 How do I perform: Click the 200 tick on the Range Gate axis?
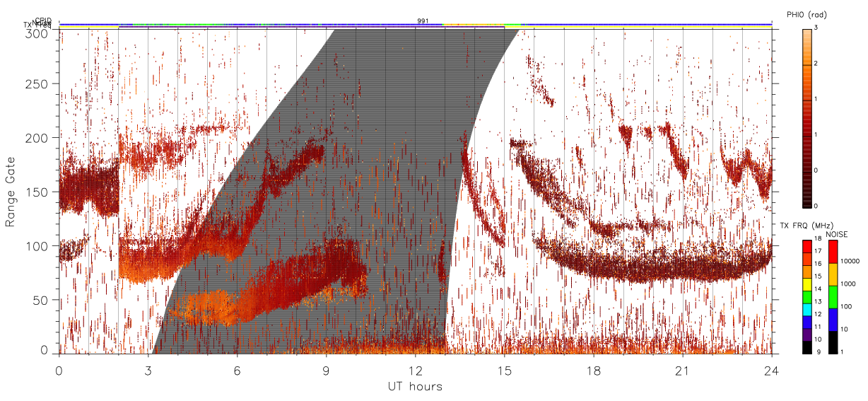38,138
